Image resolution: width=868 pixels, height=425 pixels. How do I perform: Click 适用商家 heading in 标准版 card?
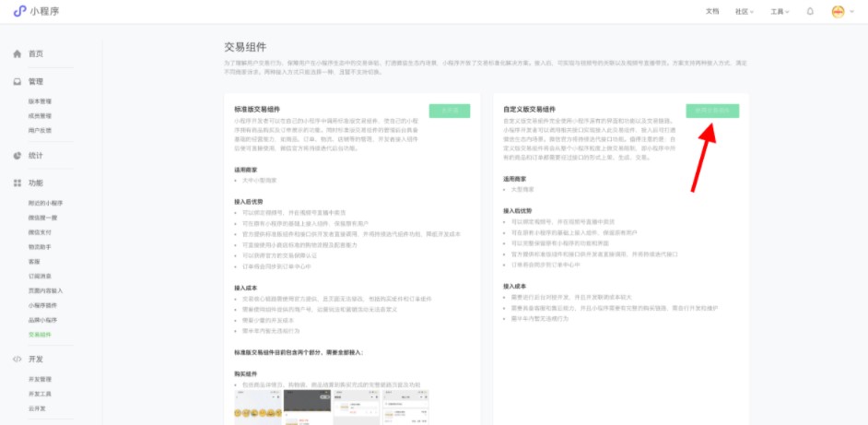[x=246, y=171]
